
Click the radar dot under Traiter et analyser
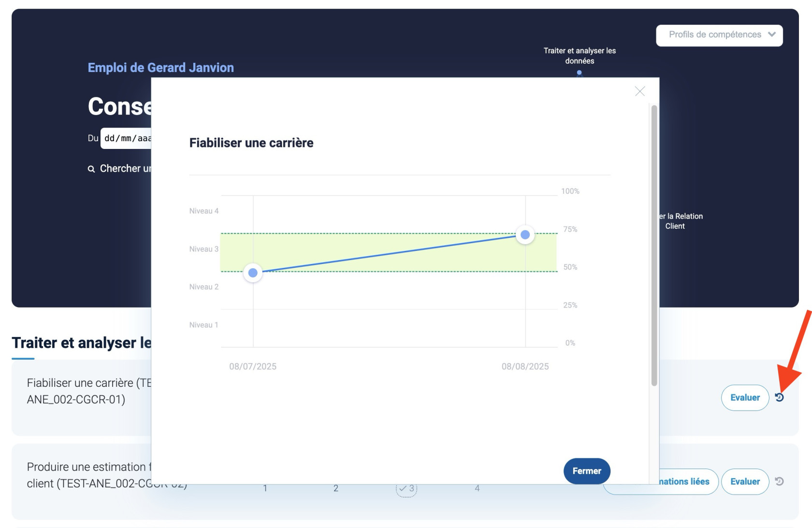pos(579,73)
